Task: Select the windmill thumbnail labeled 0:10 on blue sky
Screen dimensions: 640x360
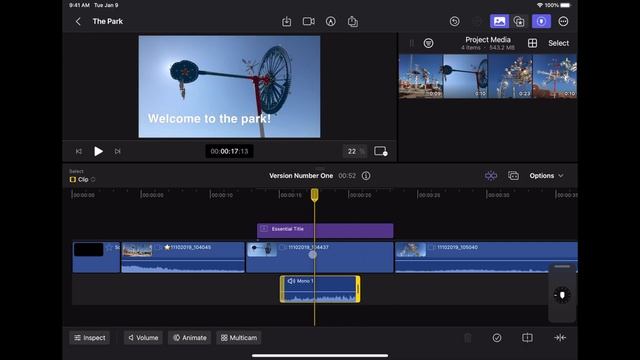Action: [x=465, y=76]
